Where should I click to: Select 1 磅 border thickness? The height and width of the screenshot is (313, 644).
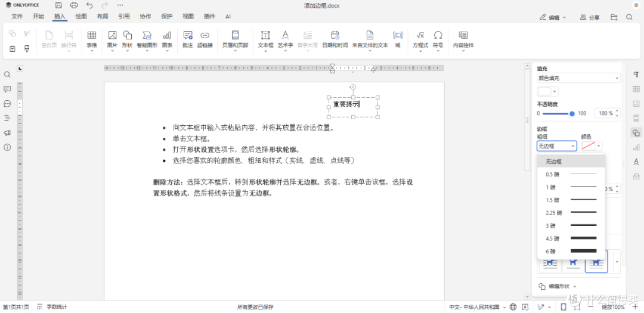tap(571, 187)
